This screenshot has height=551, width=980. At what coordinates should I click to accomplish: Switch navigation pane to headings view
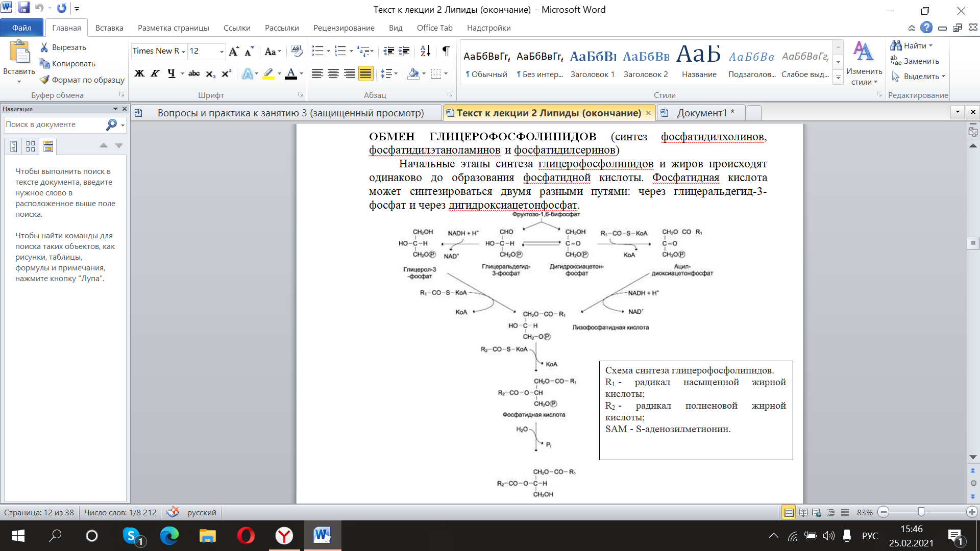click(x=14, y=146)
